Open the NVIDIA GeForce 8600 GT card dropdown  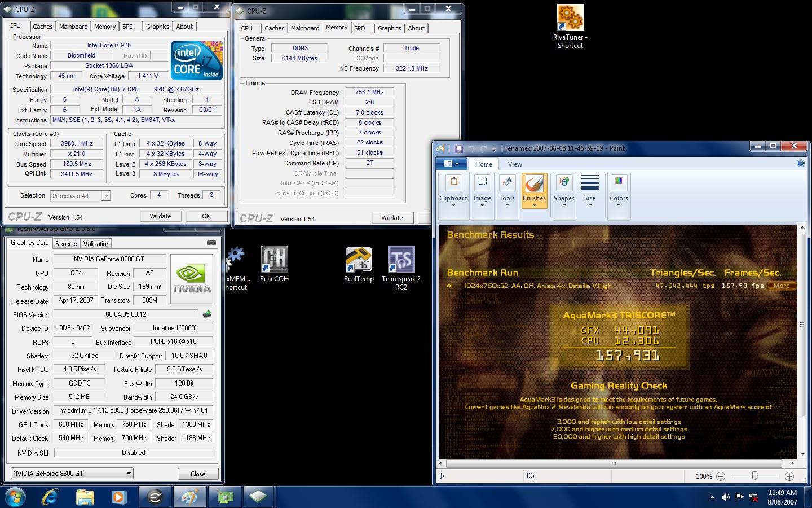(x=72, y=474)
